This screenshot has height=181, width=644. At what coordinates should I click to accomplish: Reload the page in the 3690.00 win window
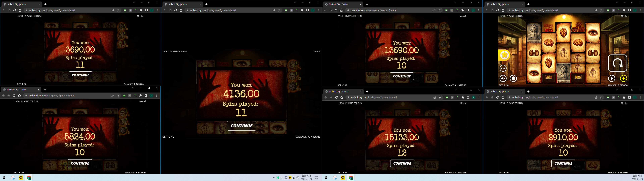click(x=14, y=10)
